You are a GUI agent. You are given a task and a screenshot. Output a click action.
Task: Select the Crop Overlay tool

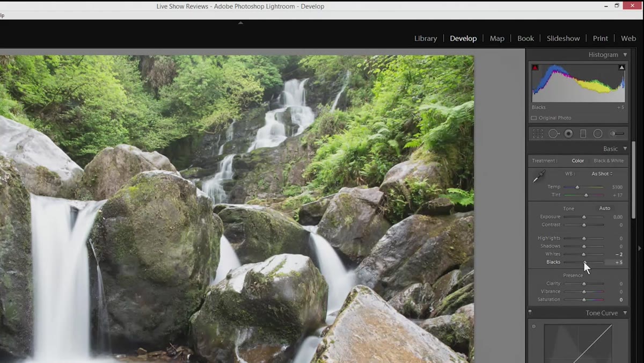click(x=538, y=134)
